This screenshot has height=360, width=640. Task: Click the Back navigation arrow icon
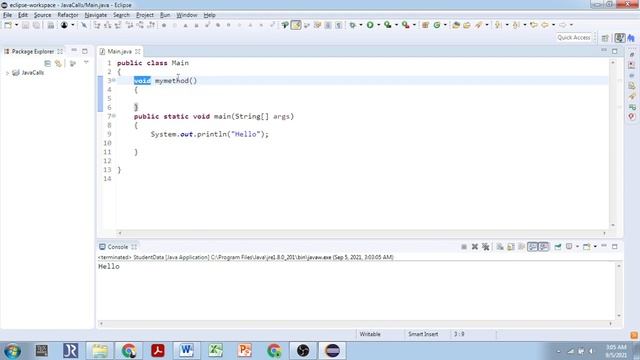click(544, 25)
